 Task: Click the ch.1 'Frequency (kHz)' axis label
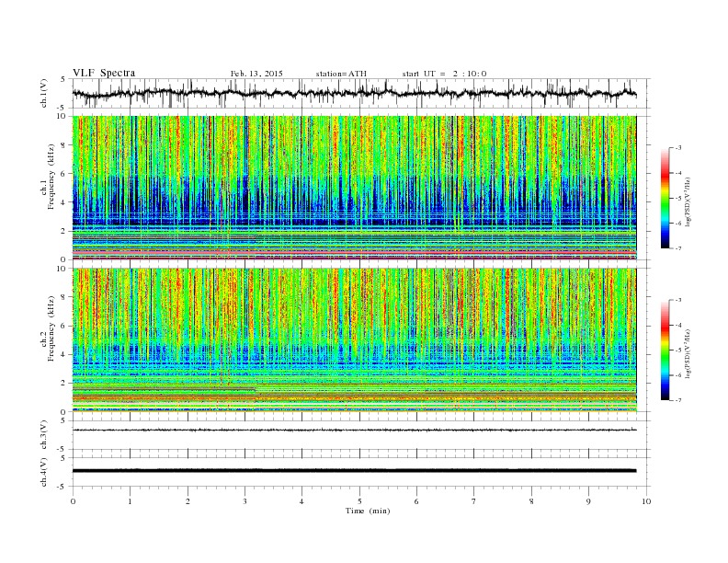[51, 177]
